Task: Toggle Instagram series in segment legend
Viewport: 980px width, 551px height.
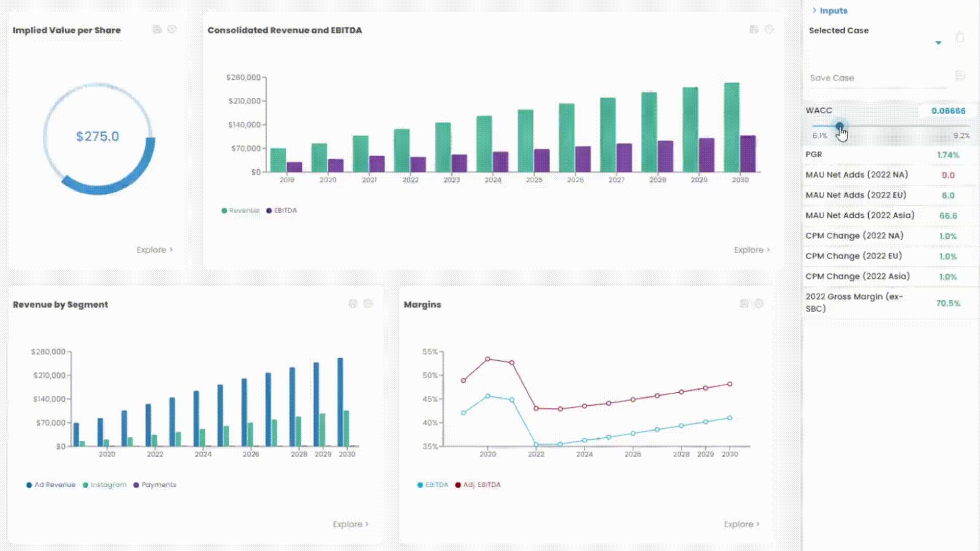Action: (x=104, y=485)
